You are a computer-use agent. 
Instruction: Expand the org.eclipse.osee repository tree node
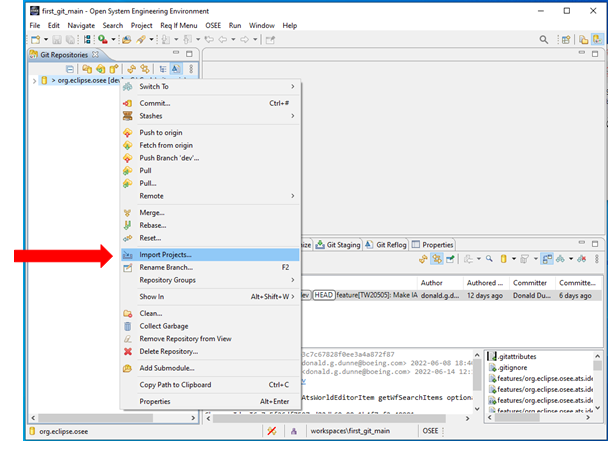(35, 81)
